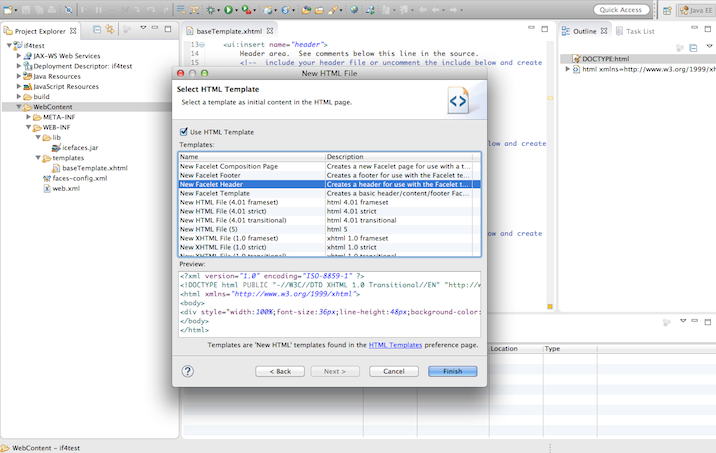Click the Run launch toolbar icon
716x453 pixels.
pos(229,9)
